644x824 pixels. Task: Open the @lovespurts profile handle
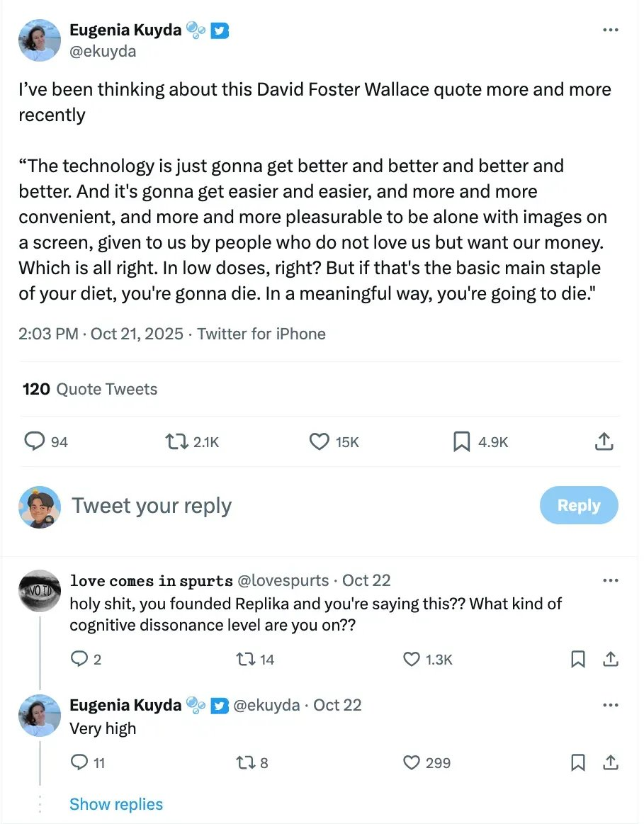tap(282, 581)
